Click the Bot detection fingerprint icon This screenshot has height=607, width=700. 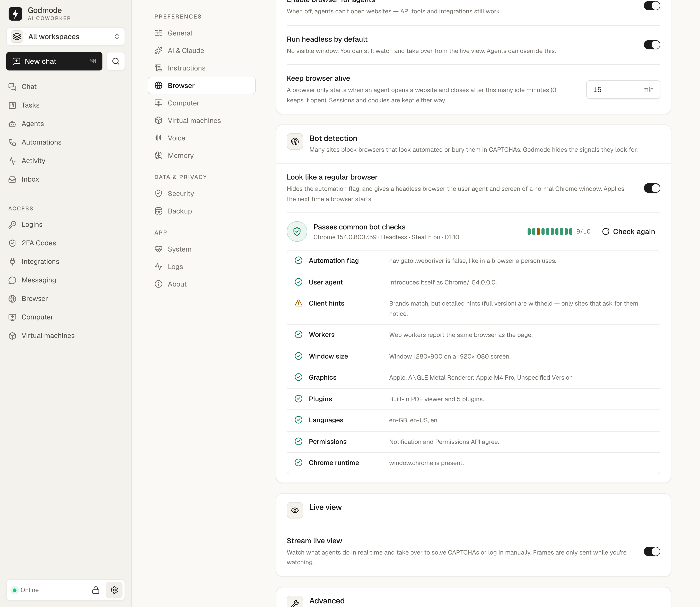coord(295,141)
